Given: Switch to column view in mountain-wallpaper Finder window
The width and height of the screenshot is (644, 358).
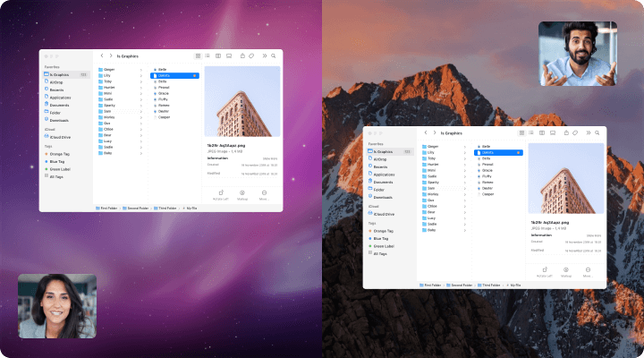Looking at the screenshot, I should click(542, 132).
